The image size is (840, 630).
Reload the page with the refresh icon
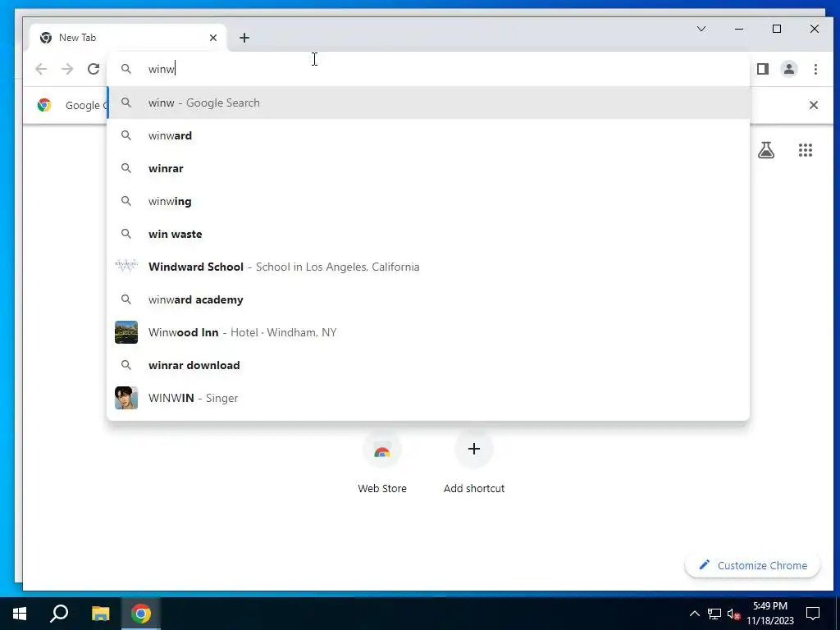(x=94, y=69)
